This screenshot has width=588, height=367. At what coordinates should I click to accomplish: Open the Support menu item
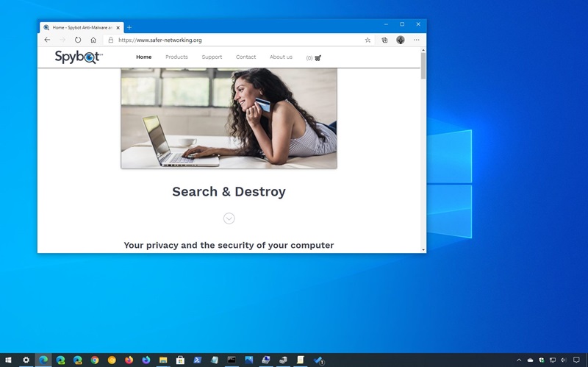point(212,57)
